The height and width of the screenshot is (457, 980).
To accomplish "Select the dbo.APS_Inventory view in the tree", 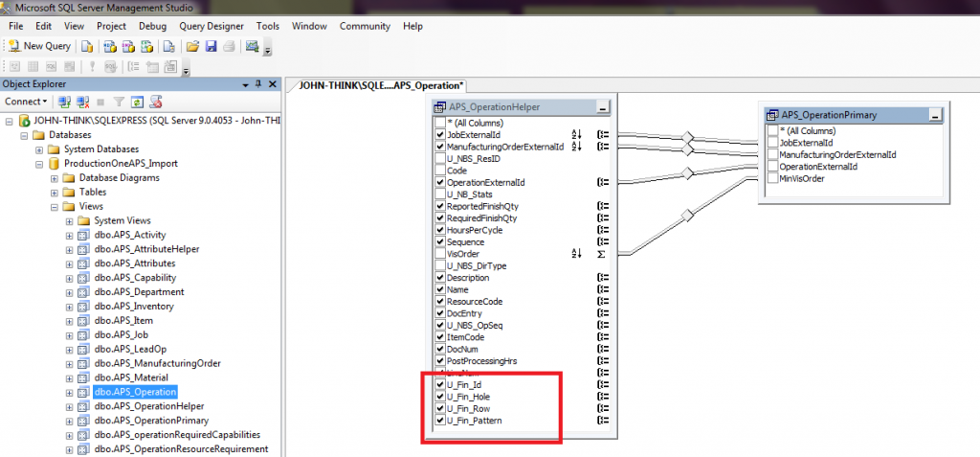I will [x=133, y=307].
